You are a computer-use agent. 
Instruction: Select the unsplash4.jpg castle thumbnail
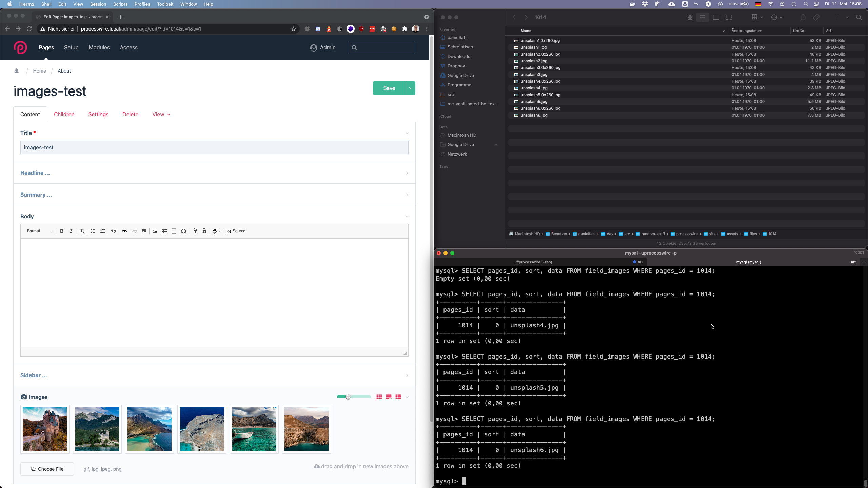point(44,429)
